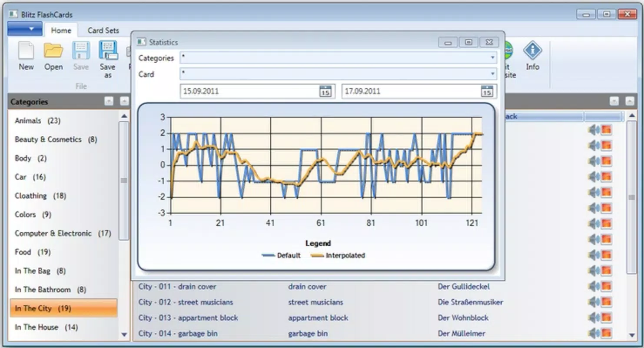Screen dimensions: 644x348
Task: Select the card "City - 014 - garbage bin"
Action: coord(178,333)
